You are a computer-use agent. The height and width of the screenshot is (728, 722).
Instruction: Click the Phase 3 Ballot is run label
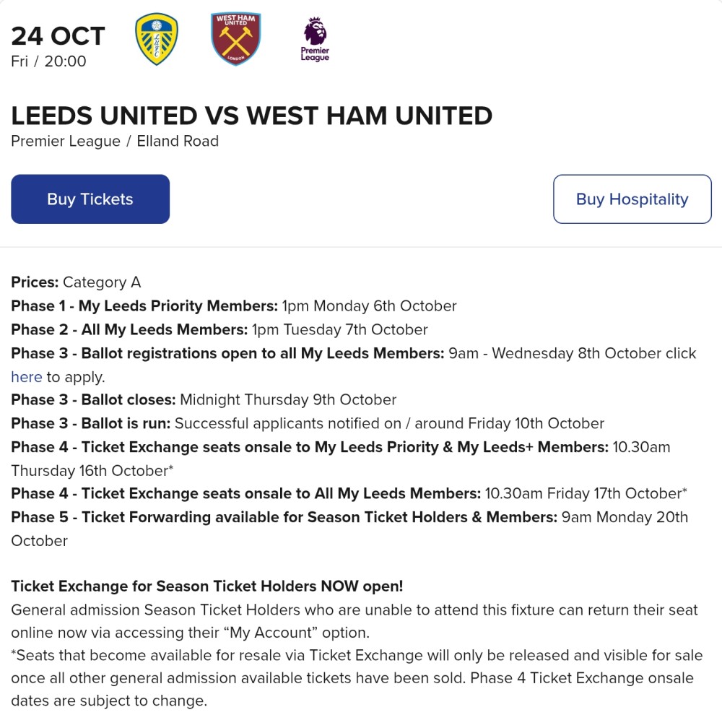tap(91, 423)
